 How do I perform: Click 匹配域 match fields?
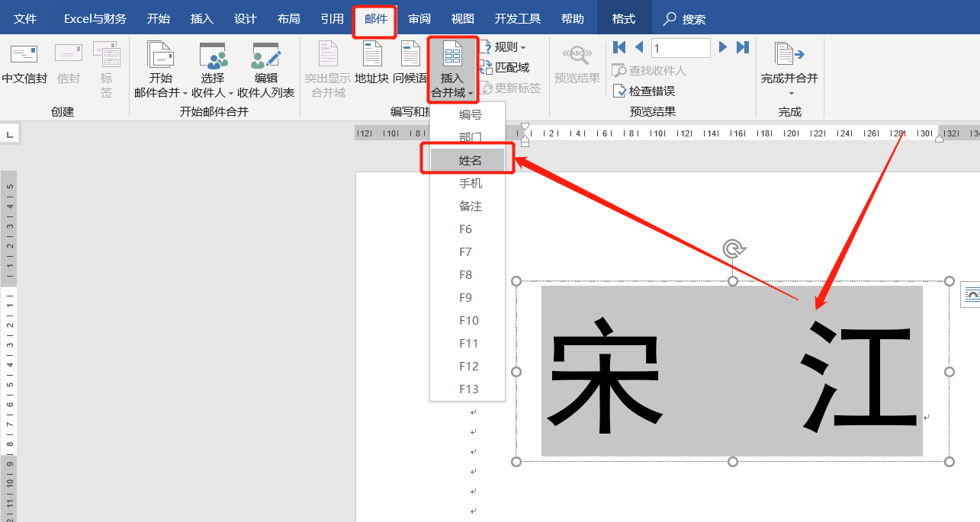(505, 68)
